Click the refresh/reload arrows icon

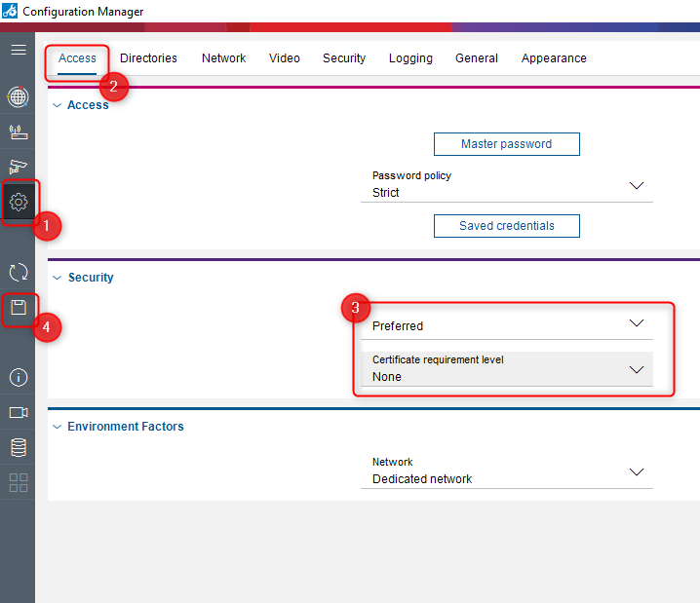[x=18, y=273]
